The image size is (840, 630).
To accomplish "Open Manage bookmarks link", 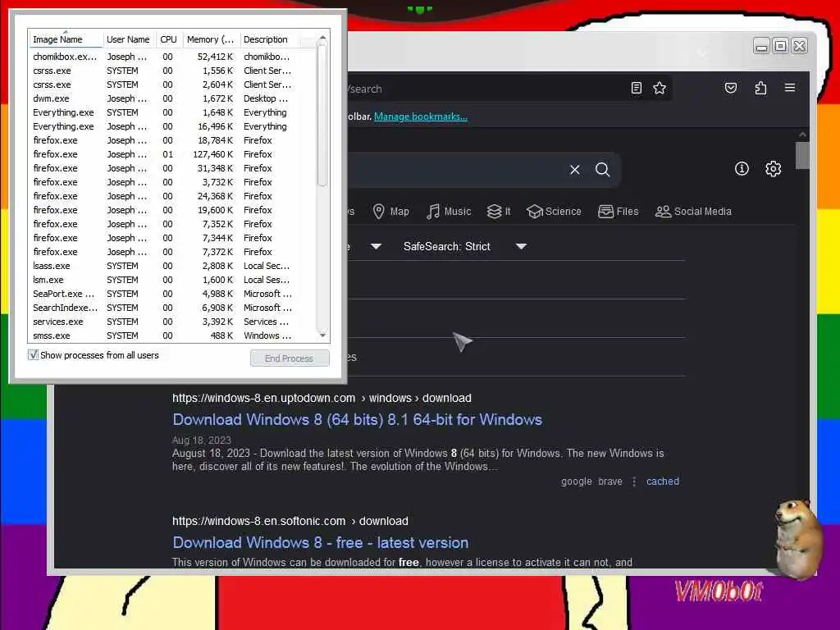I will coord(421,116).
